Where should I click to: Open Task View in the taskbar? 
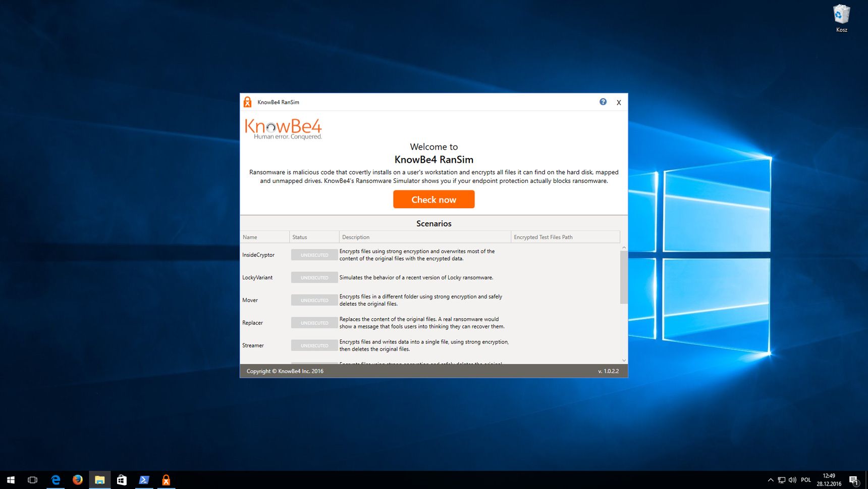[x=32, y=480]
